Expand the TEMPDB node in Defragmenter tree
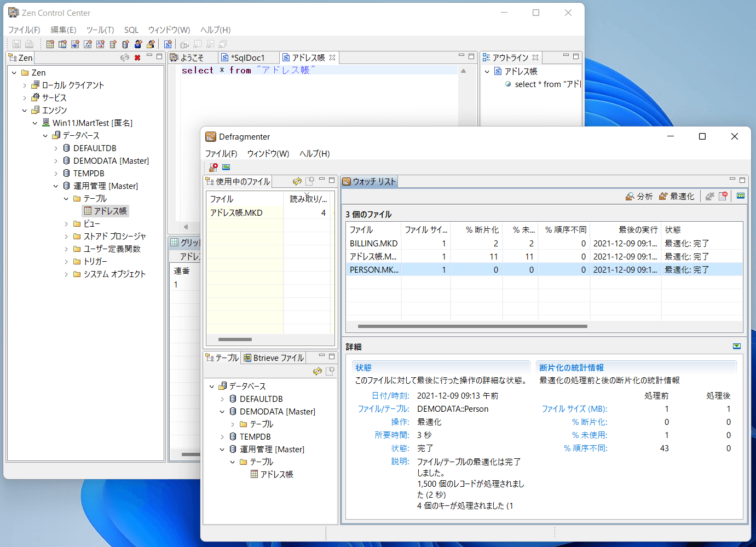This screenshot has width=756, height=547. tap(222, 437)
